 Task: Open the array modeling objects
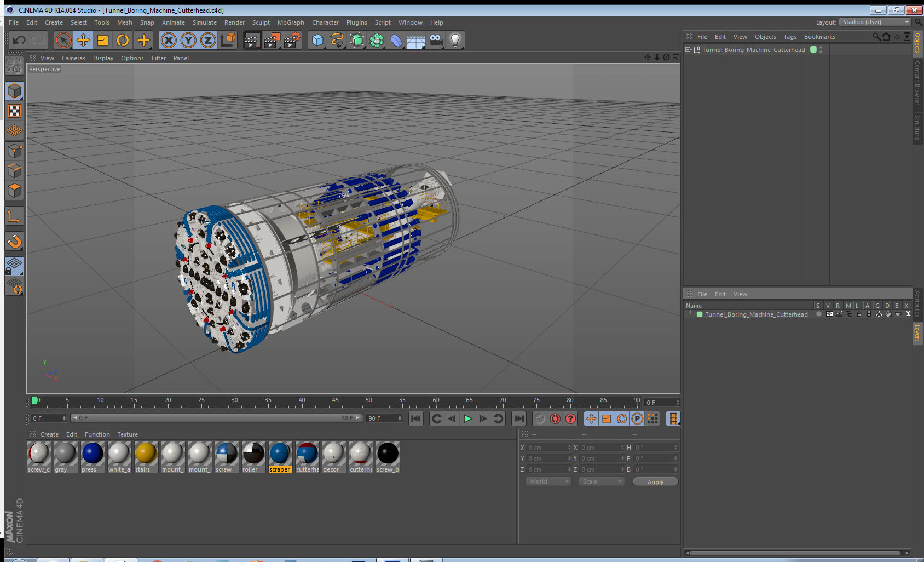(x=377, y=40)
